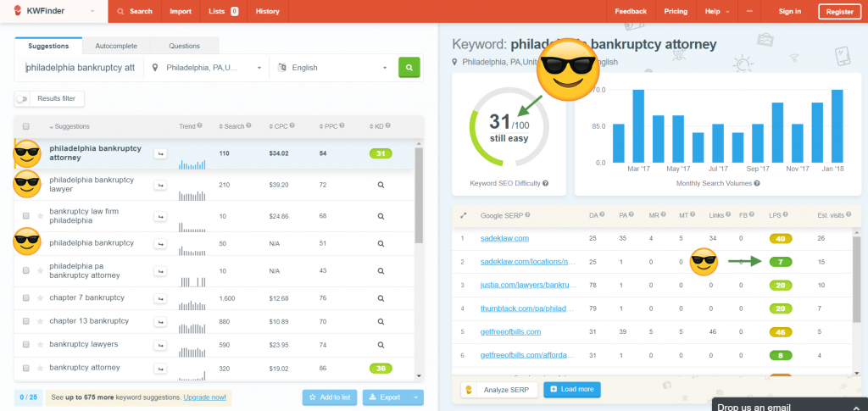
Task: Click the keyword search input field
Action: coord(81,68)
